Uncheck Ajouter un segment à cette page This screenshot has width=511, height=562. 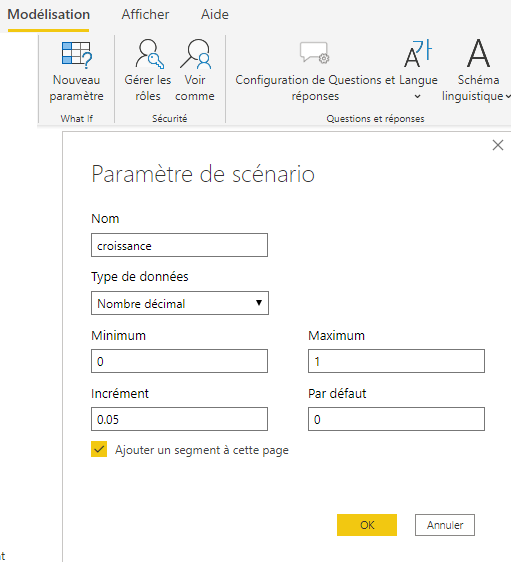tap(99, 449)
